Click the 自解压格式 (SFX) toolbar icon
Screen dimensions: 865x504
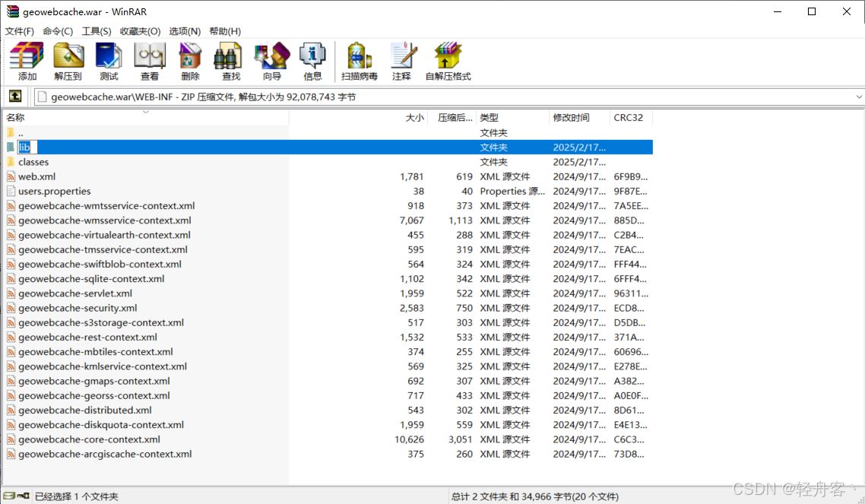(448, 56)
